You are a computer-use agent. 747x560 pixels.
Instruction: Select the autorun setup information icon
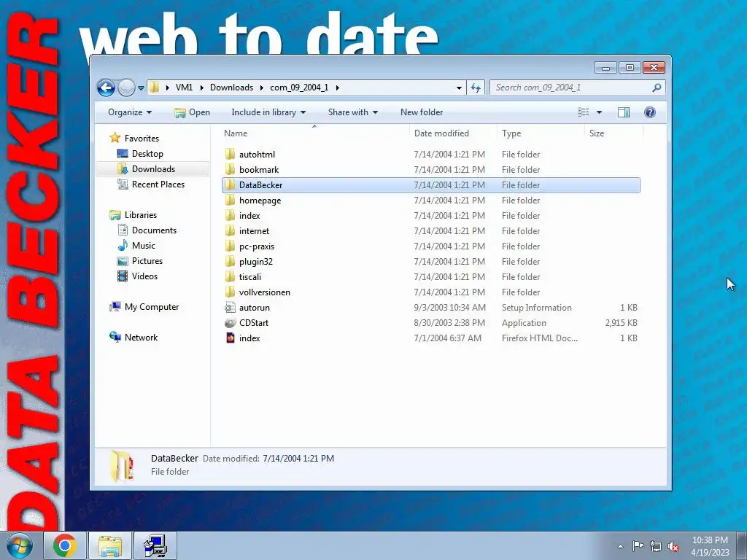[x=230, y=307]
